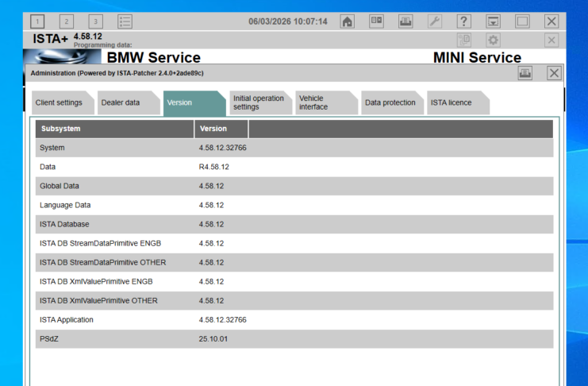
Task: Print the Administration dialog contents
Action: (525, 73)
